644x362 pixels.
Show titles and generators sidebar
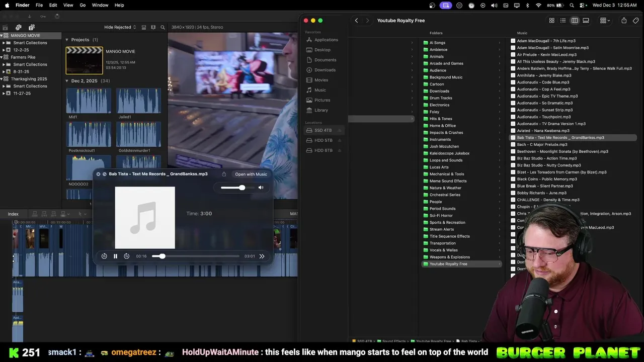(x=32, y=27)
